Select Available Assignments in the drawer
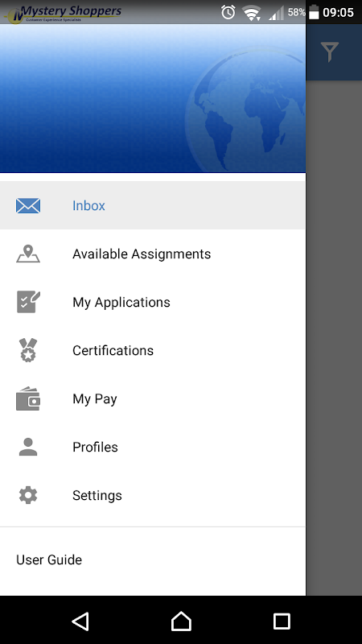Screen dimensions: 362x644 [x=153, y=254]
